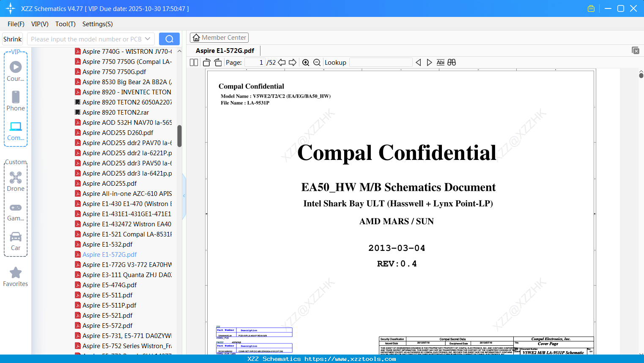Open Aspire 8530 Big Bear 2A BB2A file
This screenshot has height=363, width=644.
click(127, 82)
